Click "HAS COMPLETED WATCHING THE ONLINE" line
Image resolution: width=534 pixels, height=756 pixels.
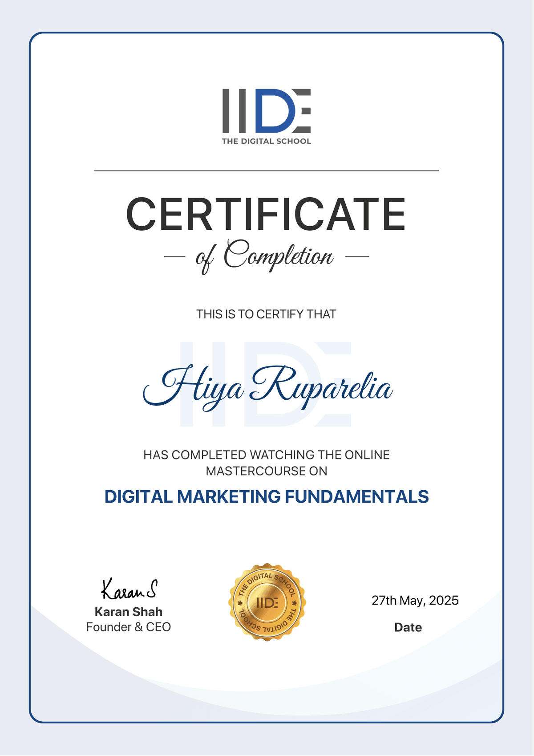pyautogui.click(x=267, y=455)
